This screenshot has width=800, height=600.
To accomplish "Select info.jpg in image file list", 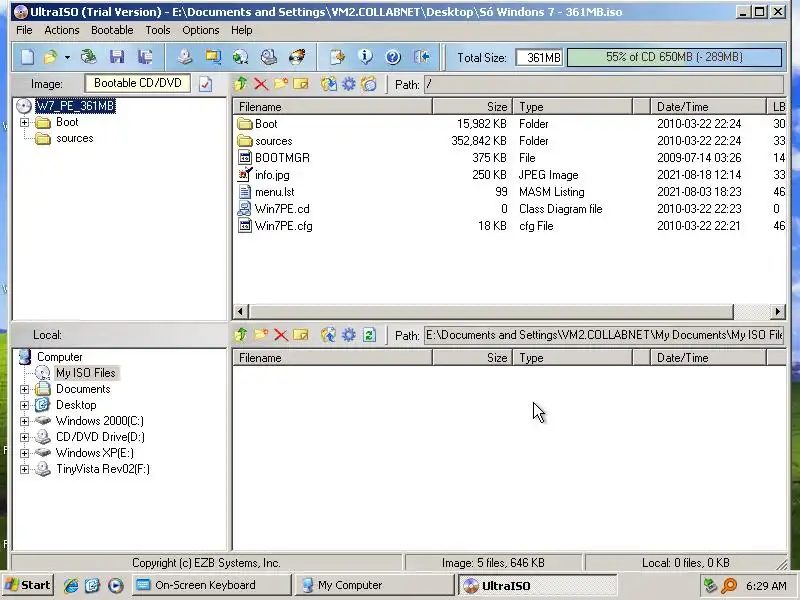I will click(x=272, y=175).
